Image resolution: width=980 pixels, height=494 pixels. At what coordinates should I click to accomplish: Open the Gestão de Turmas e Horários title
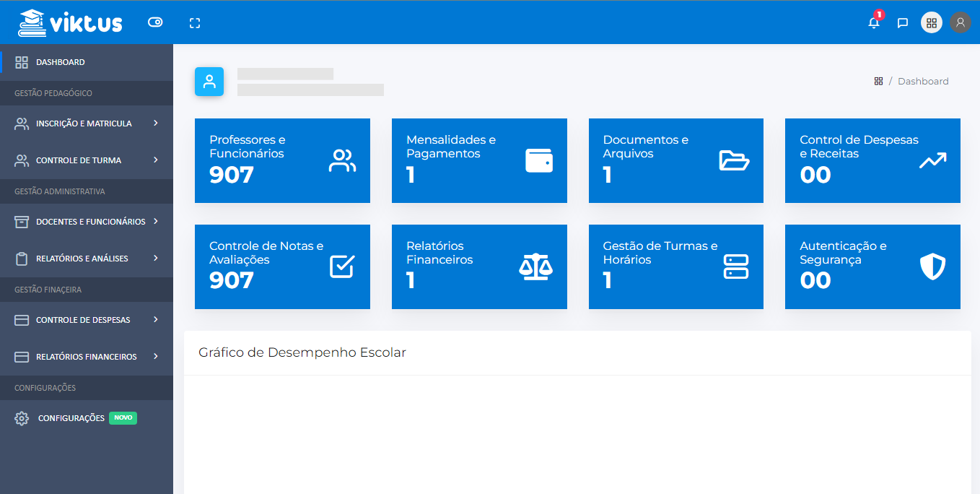pos(660,253)
